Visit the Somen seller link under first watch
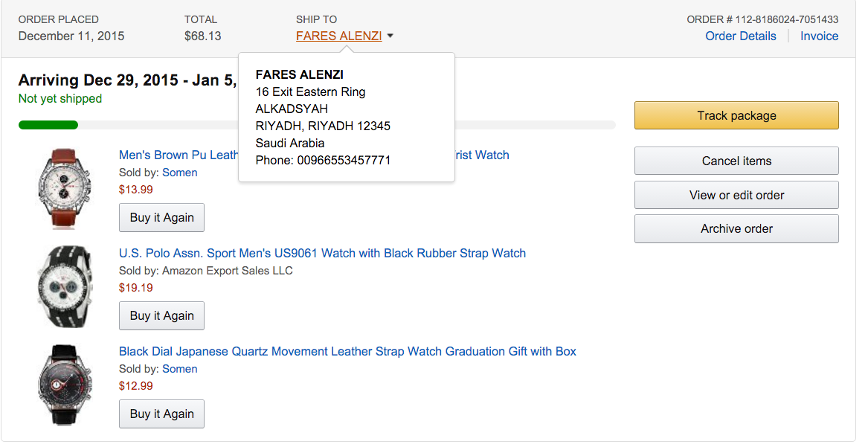This screenshot has height=447, width=868. (x=180, y=173)
